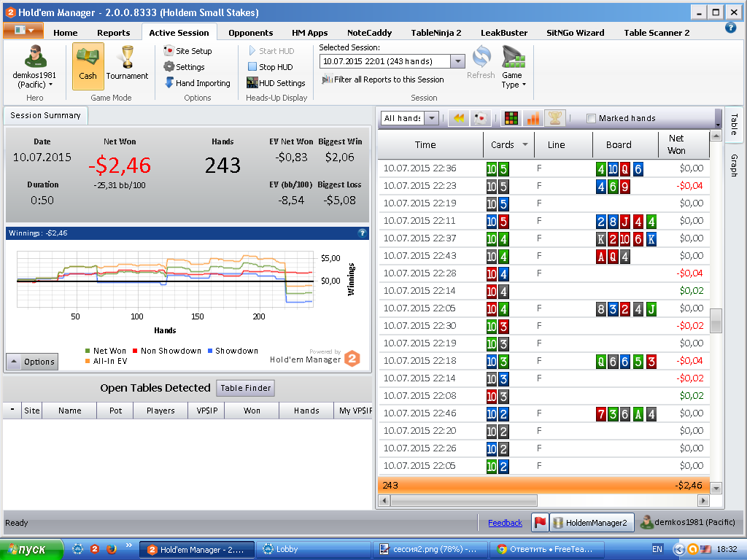
Task: Open the Settings option
Action: tap(185, 66)
